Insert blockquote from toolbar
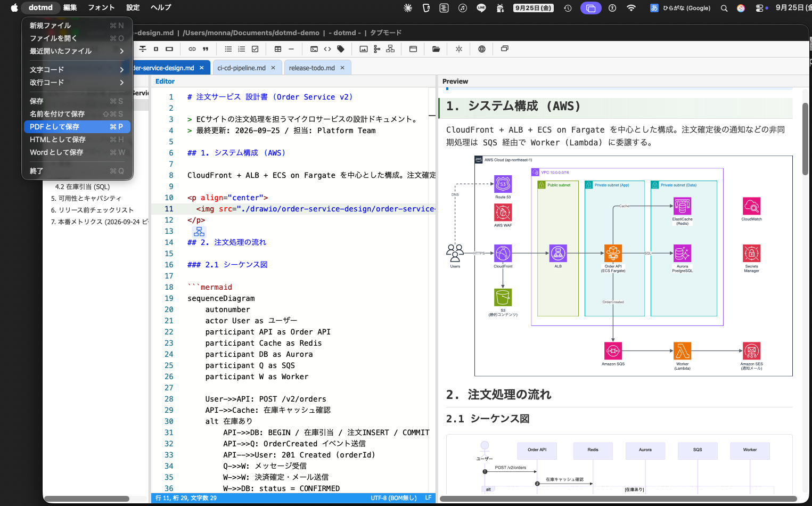Viewport: 812px width, 506px height. 206,49
